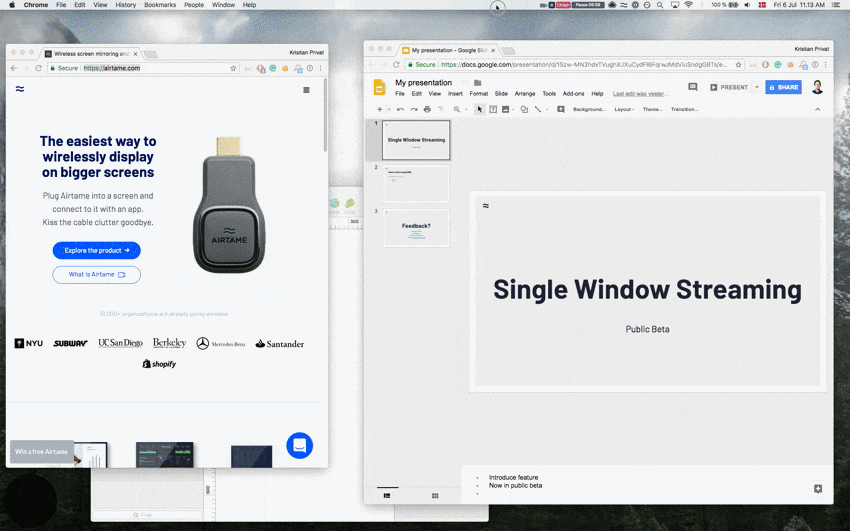
Task: Collapse Slides menus with chevron up arrow
Action: [x=817, y=109]
